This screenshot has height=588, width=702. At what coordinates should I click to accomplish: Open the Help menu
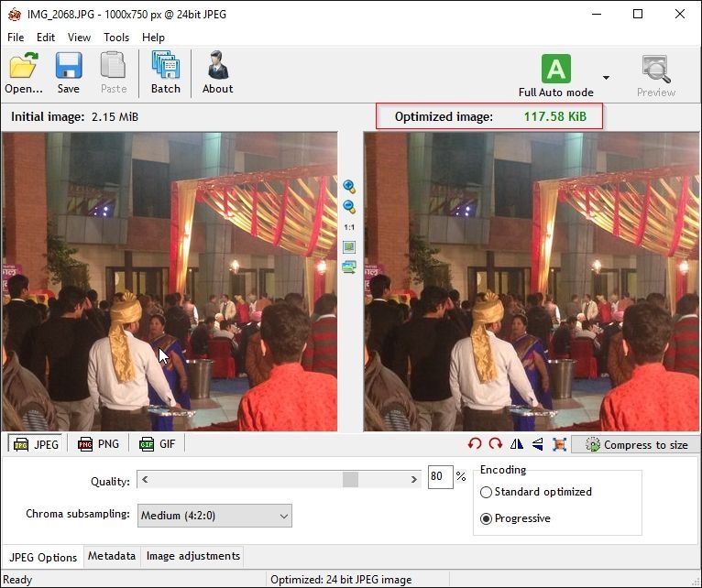154,38
